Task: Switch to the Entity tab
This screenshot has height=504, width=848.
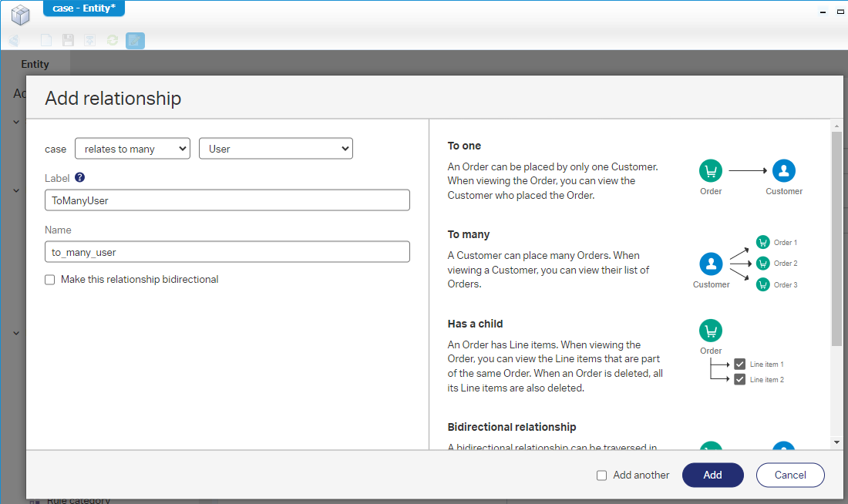Action: [35, 64]
